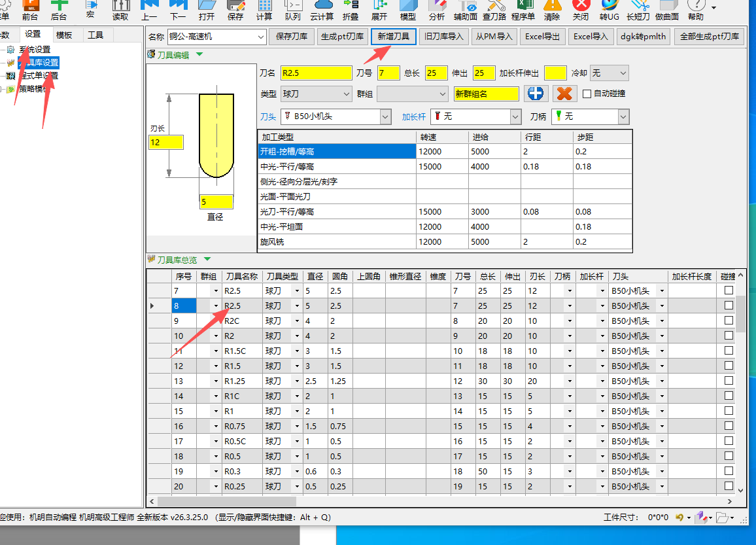
Task: Enable the 自动碰撞 checkbox
Action: 587,94
